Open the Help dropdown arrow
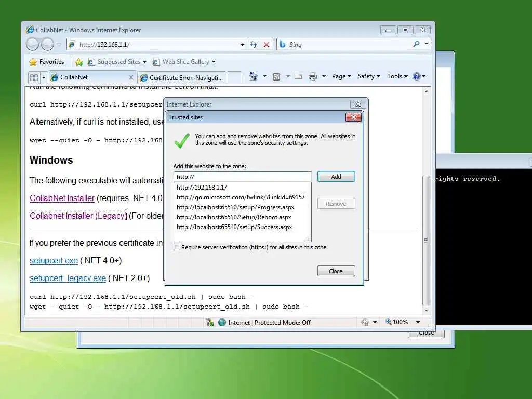The height and width of the screenshot is (399, 532). (423, 76)
